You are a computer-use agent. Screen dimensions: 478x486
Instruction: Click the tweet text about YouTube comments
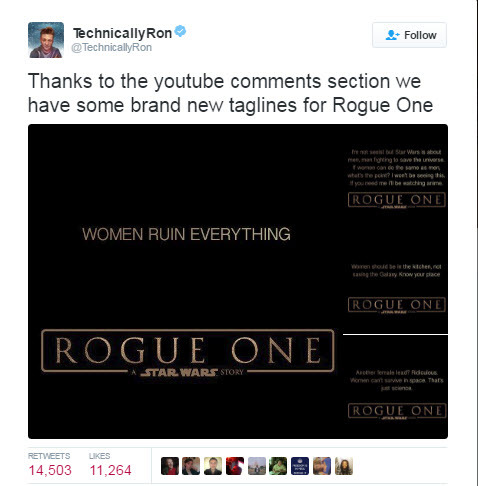[x=231, y=93]
